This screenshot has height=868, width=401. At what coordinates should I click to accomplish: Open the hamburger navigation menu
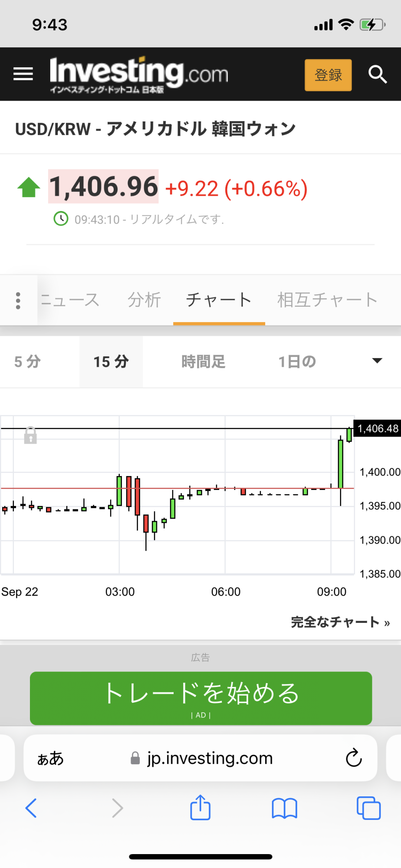[x=23, y=74]
